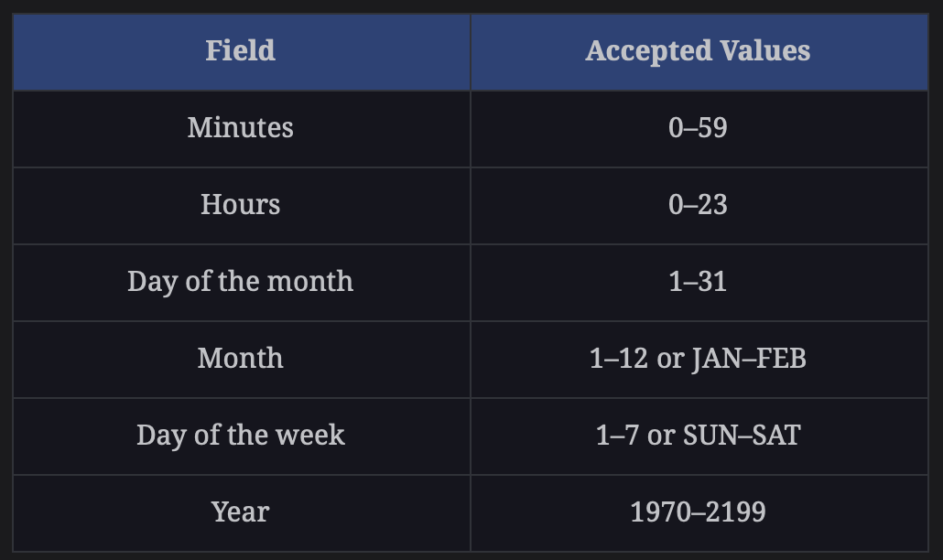Select the Day of the week cell
The width and height of the screenshot is (943, 560).
(x=241, y=436)
